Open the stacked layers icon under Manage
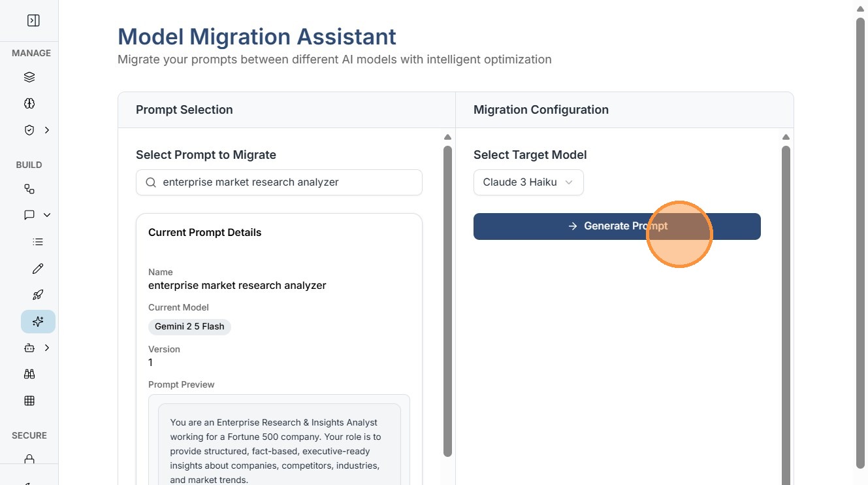 click(29, 77)
